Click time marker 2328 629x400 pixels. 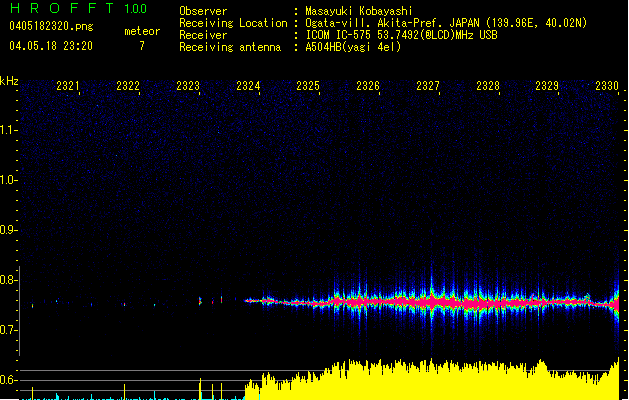[488, 86]
